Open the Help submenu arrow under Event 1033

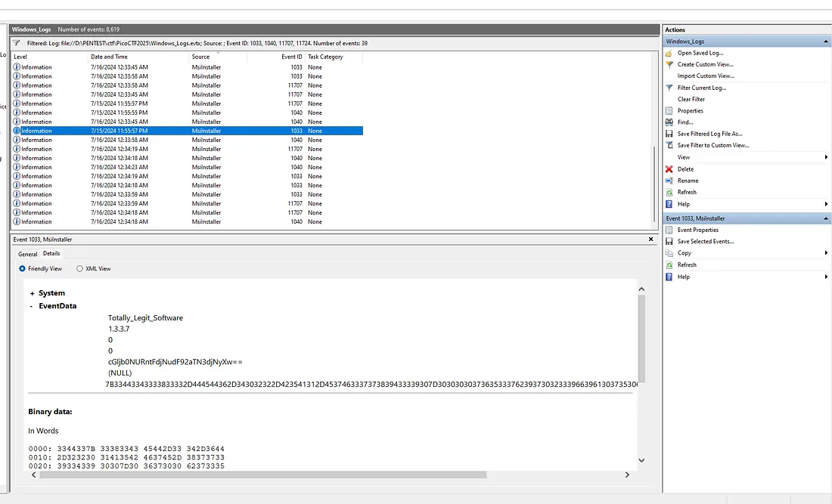[x=826, y=277]
